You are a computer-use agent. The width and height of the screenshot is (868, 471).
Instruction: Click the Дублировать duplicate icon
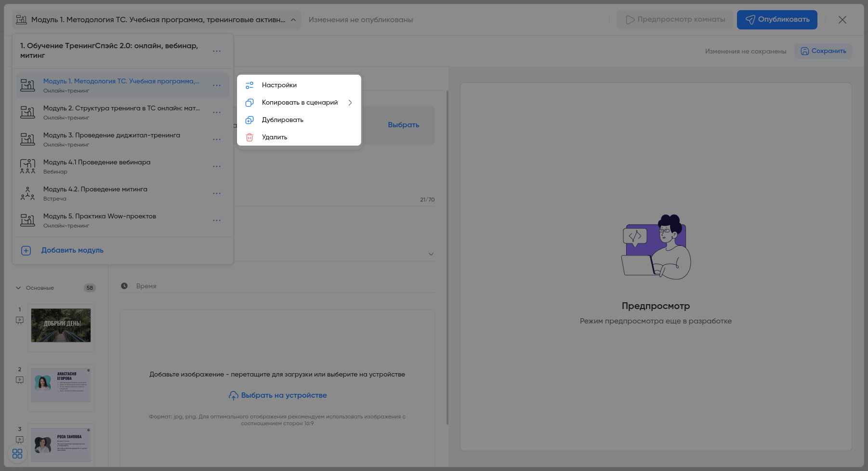(250, 120)
